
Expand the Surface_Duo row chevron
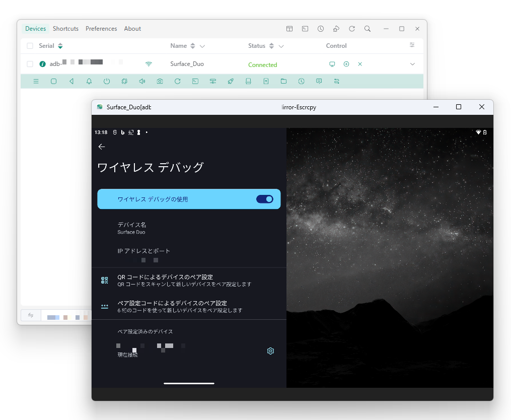pyautogui.click(x=413, y=64)
